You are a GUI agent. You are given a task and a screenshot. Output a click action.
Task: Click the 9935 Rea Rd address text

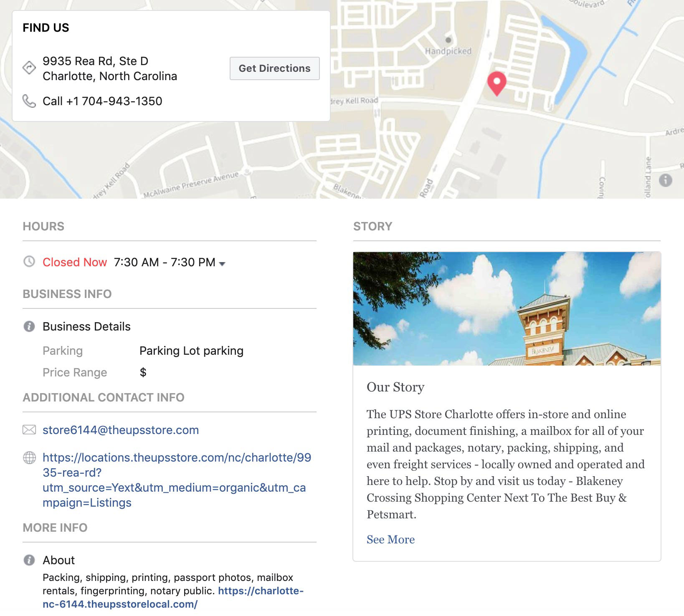click(110, 68)
